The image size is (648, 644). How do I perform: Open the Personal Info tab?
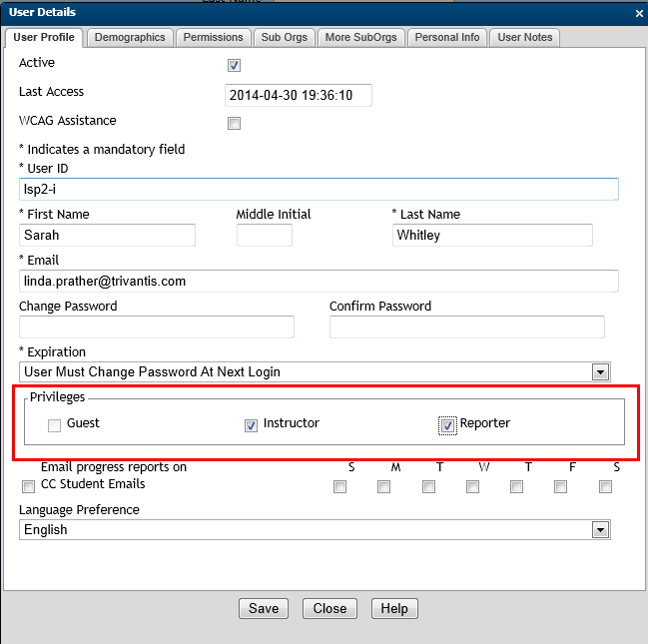[x=448, y=38]
